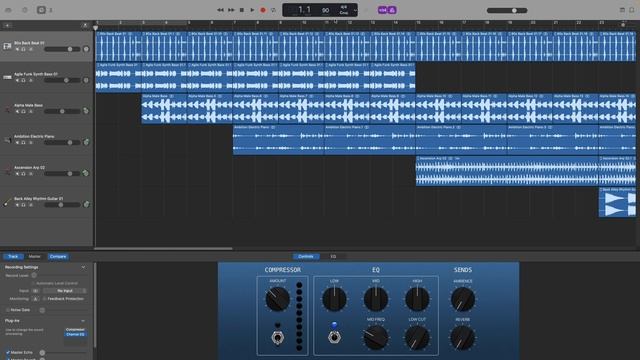Solo the Agile Funk Synth Bass track

pos(23,80)
